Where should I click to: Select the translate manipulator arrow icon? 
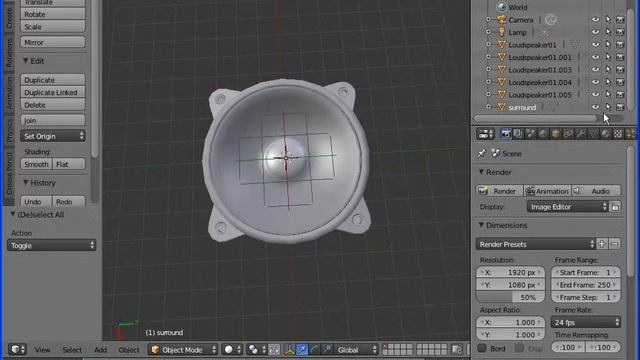tap(302, 349)
